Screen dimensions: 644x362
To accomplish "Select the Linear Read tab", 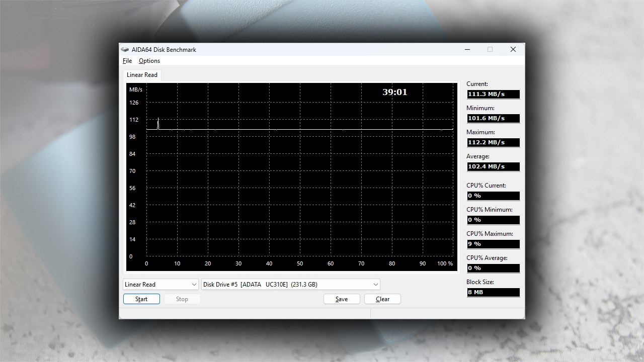I will tap(142, 75).
